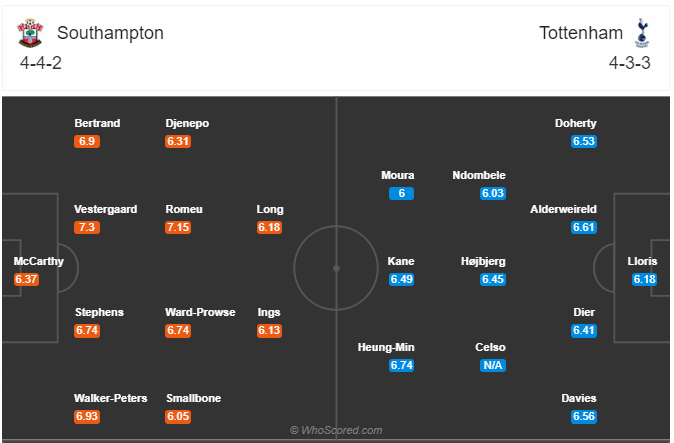This screenshot has height=443, width=674.
Task: Click Heung-Min's 6.74 rating badge
Action: (401, 365)
